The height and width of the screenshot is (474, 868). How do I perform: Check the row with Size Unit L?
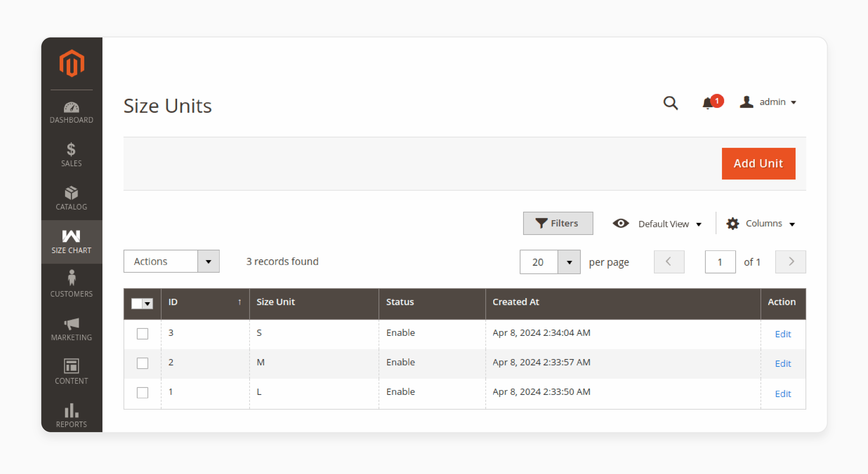[x=143, y=392]
